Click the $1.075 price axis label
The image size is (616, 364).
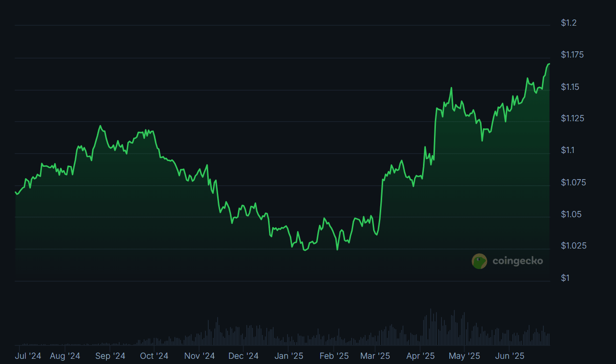pyautogui.click(x=573, y=182)
